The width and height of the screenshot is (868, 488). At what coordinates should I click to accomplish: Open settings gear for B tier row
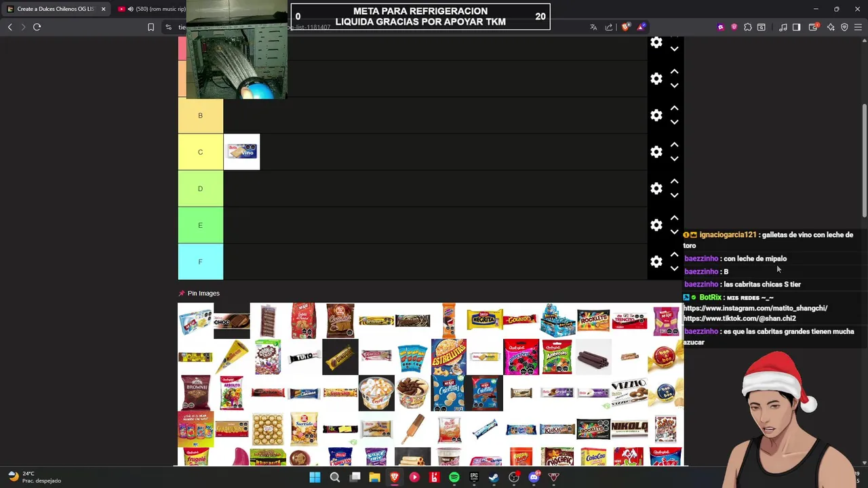click(x=656, y=115)
